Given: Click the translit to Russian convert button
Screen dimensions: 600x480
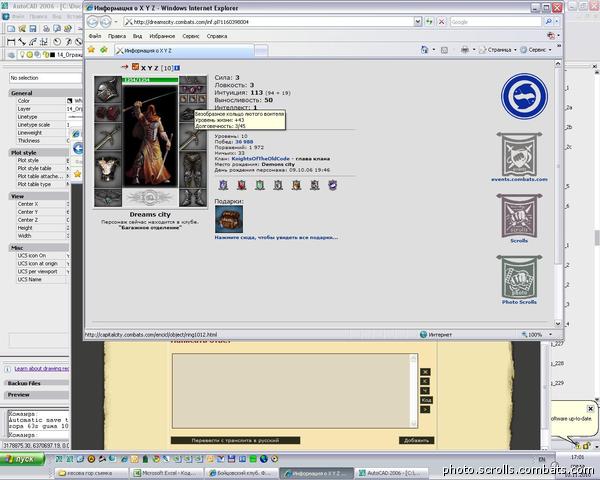Looking at the screenshot, I should [x=235, y=441].
